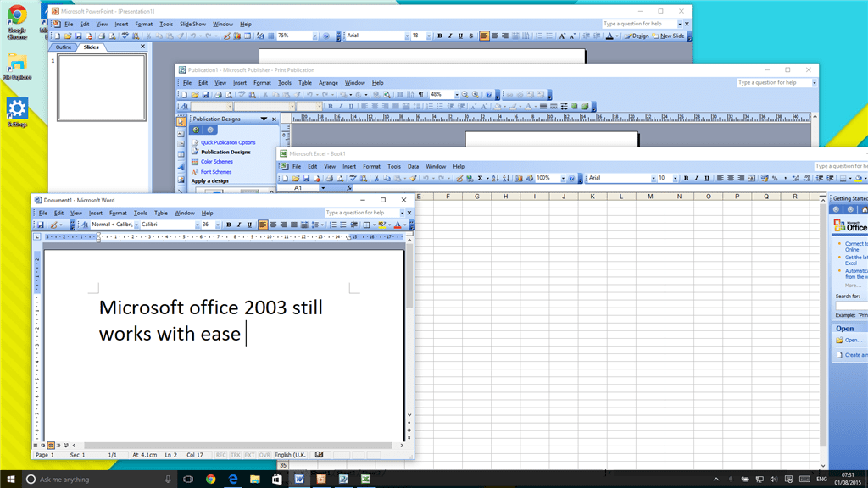Click the AutoSum icon in Excel
This screenshot has width=868, height=488.
[480, 178]
